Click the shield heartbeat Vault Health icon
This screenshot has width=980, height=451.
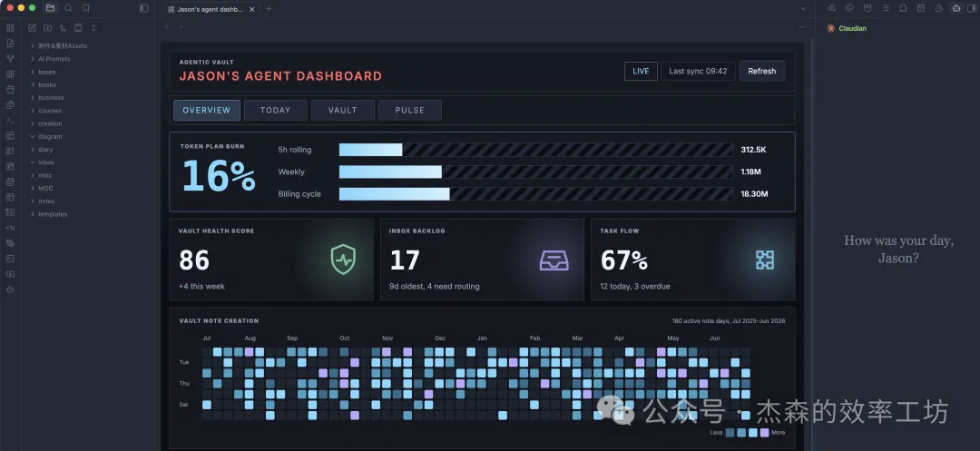click(343, 260)
